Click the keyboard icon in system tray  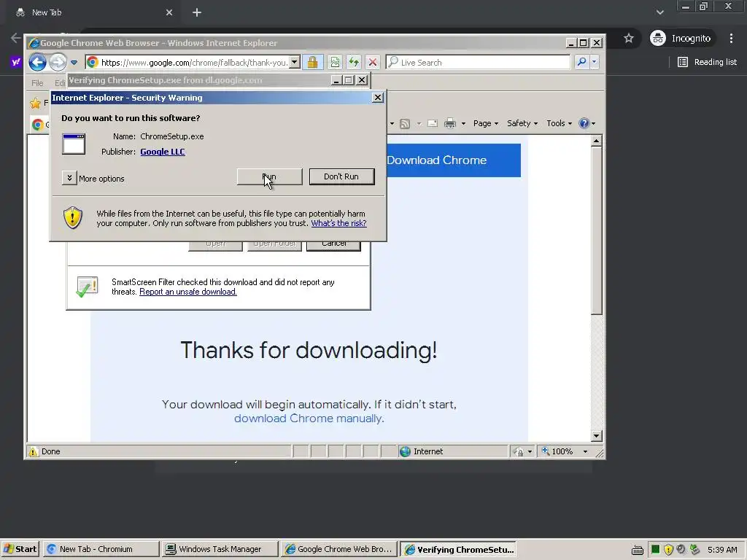click(x=638, y=550)
